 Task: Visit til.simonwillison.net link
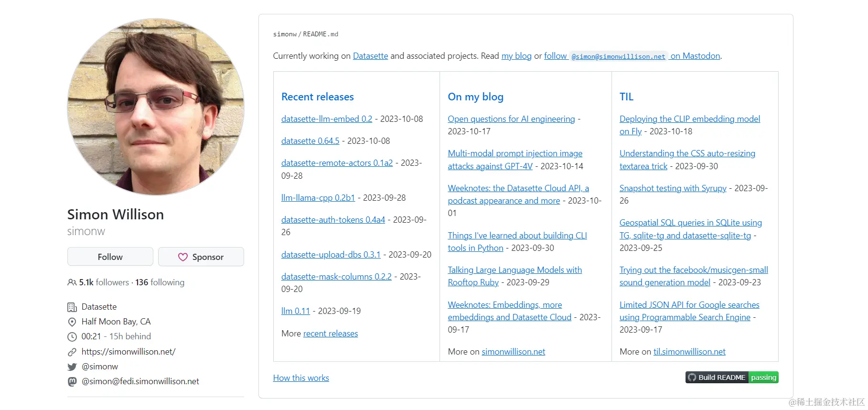pos(689,352)
